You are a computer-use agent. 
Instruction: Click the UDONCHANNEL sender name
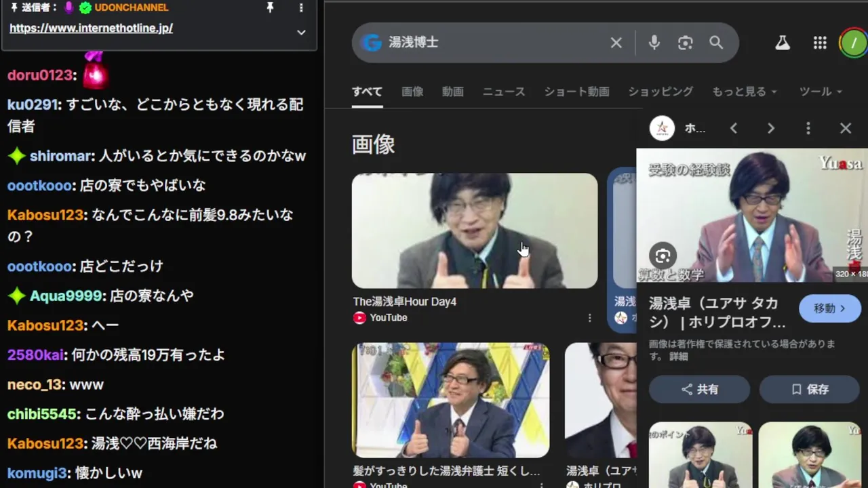[132, 7]
